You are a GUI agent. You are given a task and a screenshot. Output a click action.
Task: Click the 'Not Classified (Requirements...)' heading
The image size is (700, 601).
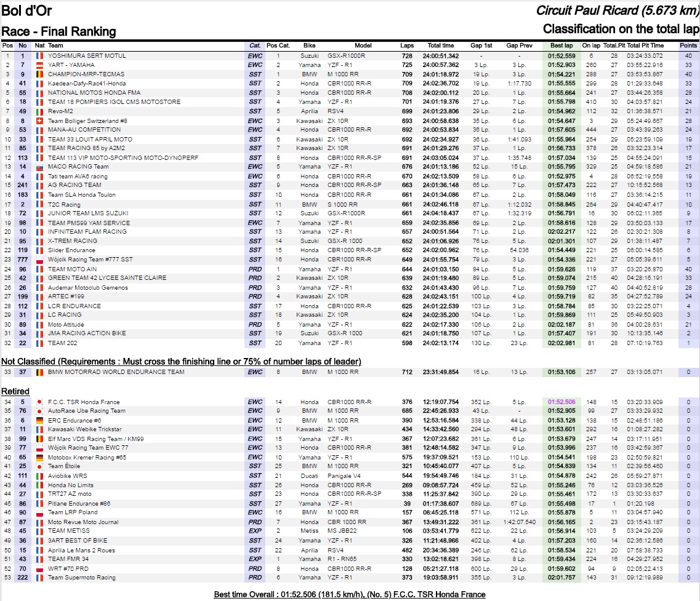(181, 362)
